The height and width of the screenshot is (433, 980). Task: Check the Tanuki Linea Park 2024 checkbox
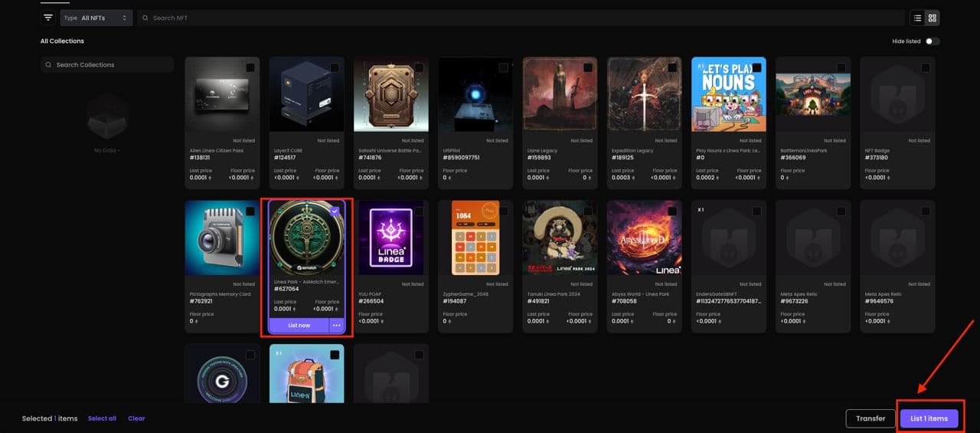click(588, 212)
